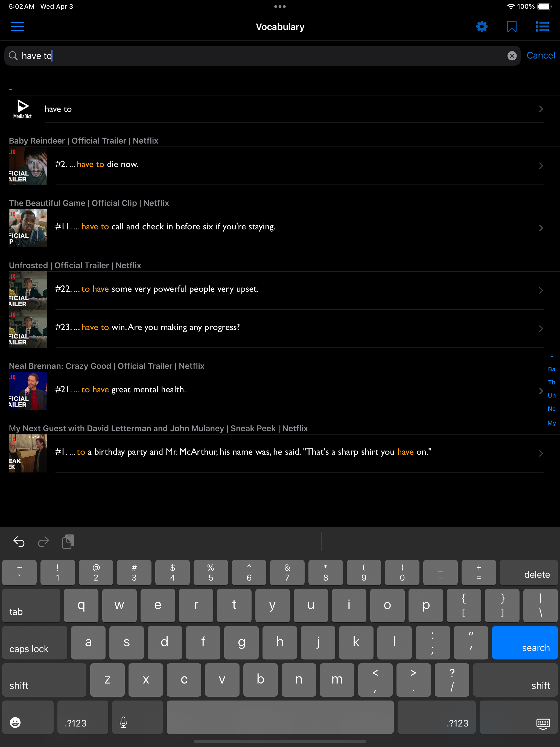The image size is (560, 747).
Task: Tap the letter 'q' key
Action: pyautogui.click(x=81, y=606)
